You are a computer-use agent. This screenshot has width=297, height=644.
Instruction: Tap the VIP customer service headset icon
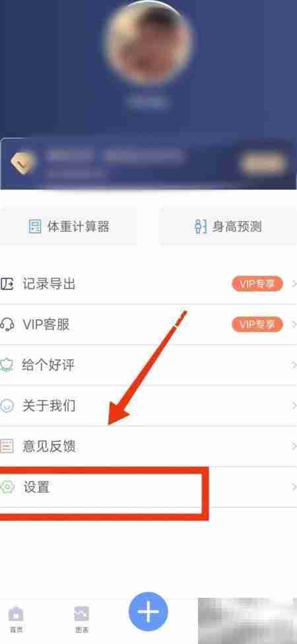[x=7, y=325]
